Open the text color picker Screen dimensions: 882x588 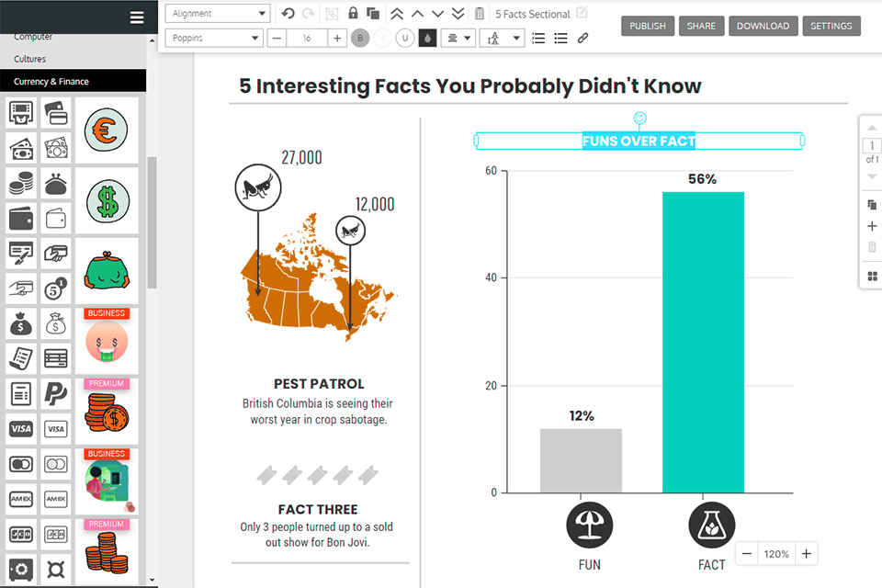click(427, 39)
